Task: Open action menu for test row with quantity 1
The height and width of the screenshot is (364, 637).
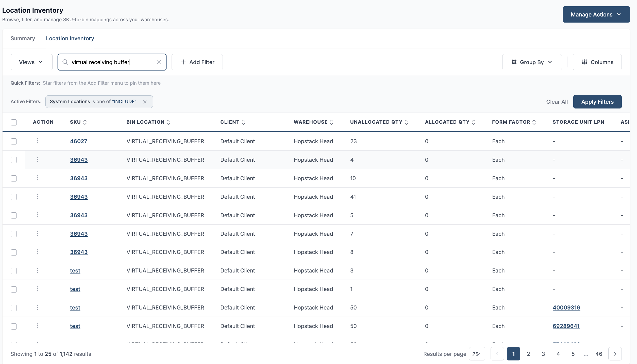Action: click(x=38, y=289)
